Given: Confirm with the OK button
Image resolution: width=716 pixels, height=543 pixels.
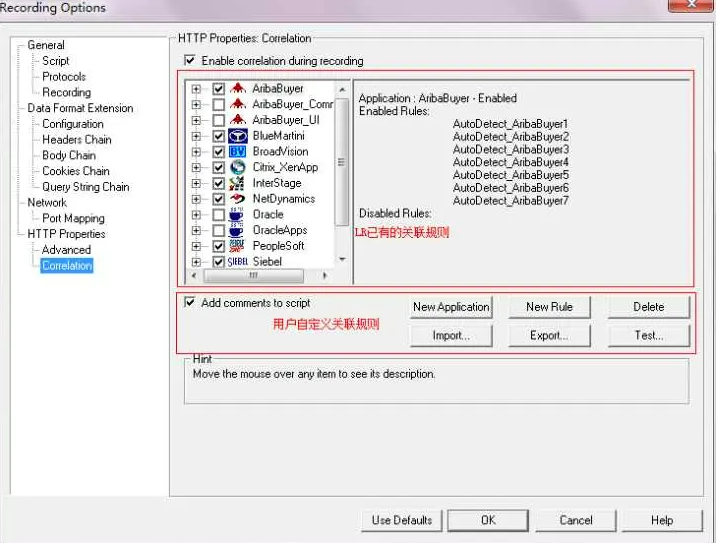Looking at the screenshot, I should [x=488, y=521].
